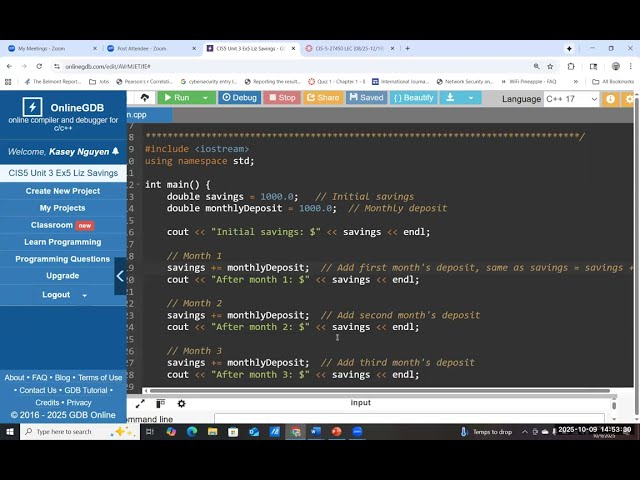The image size is (640, 480).
Task: Switch to CIS-5-27450 LEC browser tab
Action: click(x=349, y=48)
